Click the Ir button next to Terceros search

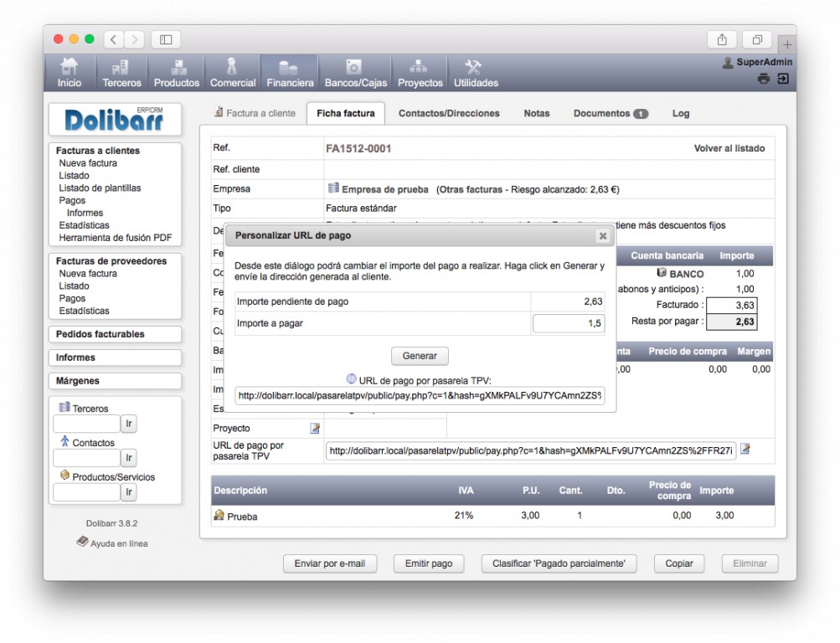(x=128, y=424)
